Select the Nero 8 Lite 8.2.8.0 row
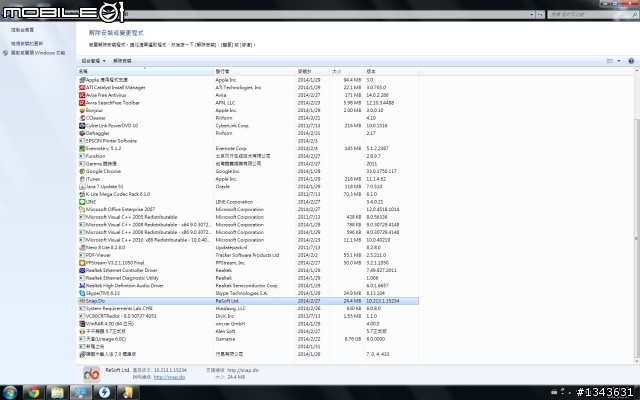Screen dimensions: 640x400 coord(248,247)
